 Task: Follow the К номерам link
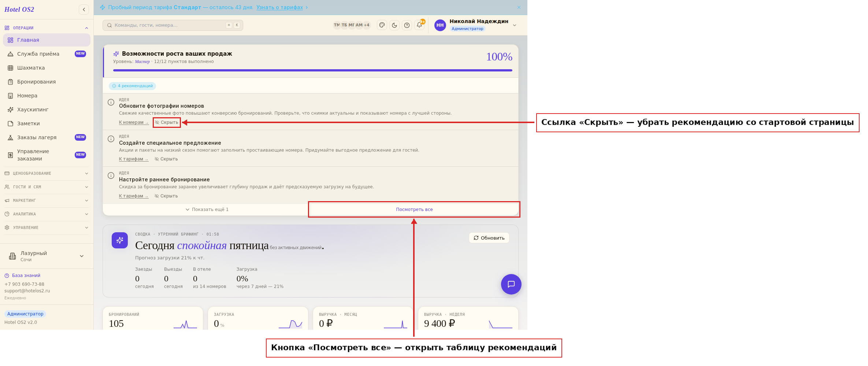[x=134, y=122]
